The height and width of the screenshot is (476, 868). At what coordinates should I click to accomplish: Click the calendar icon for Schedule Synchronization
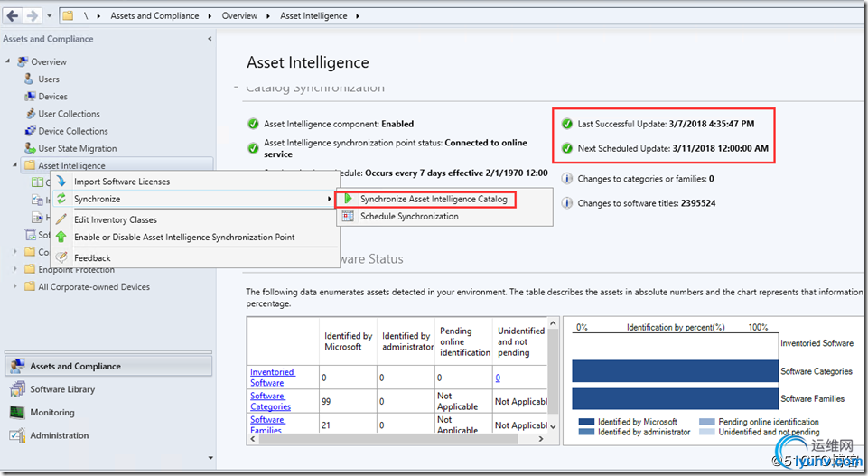(x=348, y=216)
